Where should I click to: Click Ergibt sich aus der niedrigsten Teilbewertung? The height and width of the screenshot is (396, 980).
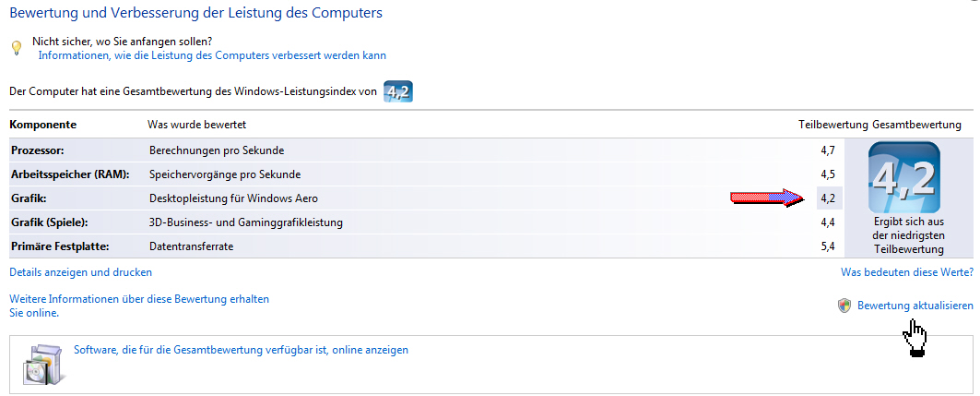[x=908, y=236]
